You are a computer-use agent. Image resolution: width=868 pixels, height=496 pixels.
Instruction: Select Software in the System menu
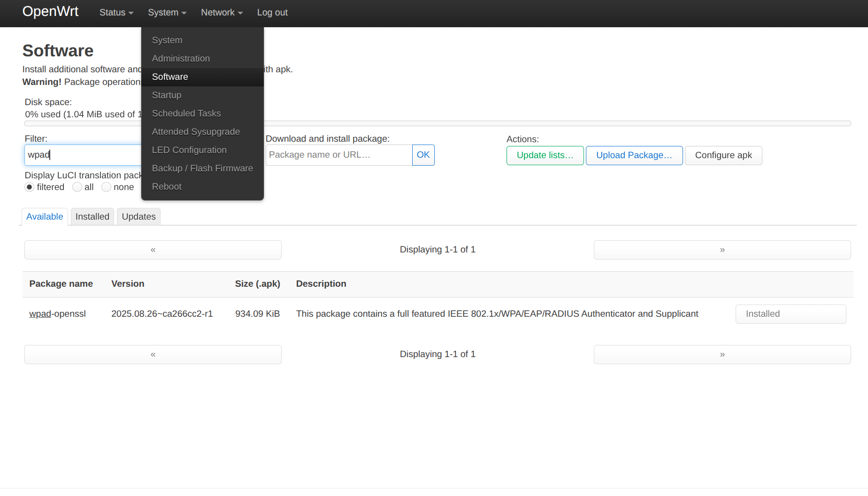[202, 77]
